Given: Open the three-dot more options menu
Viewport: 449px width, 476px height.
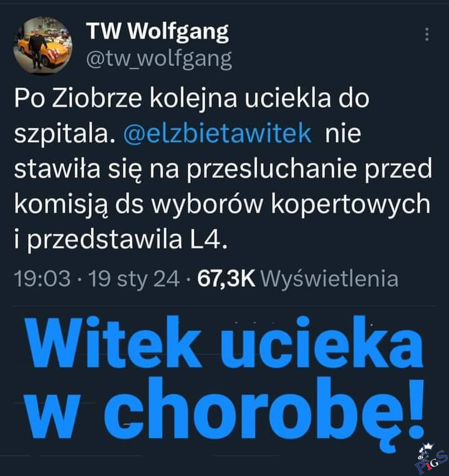Looking at the screenshot, I should click(x=427, y=34).
